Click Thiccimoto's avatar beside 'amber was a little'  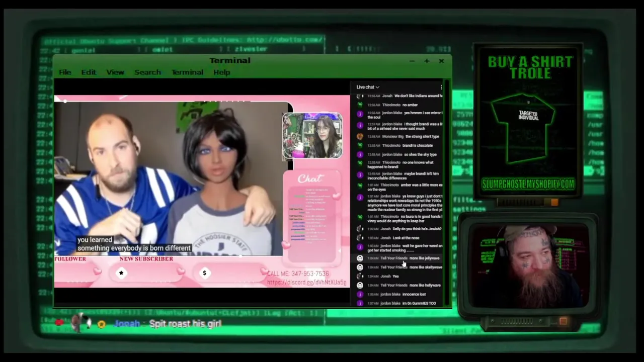point(360,186)
